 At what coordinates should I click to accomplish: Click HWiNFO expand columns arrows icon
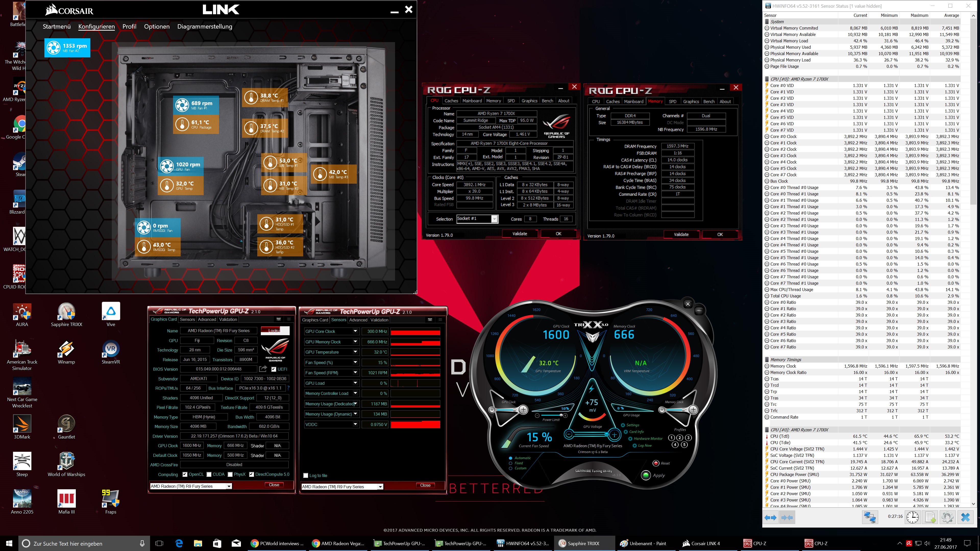(x=770, y=518)
